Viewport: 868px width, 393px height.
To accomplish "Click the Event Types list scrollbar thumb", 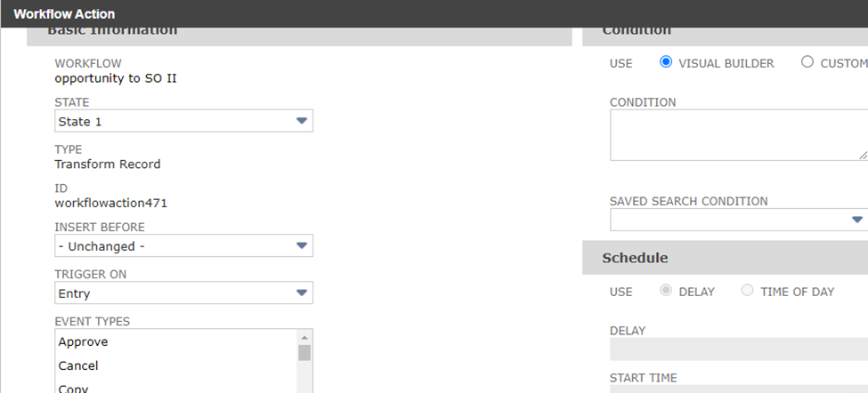I will tap(304, 353).
